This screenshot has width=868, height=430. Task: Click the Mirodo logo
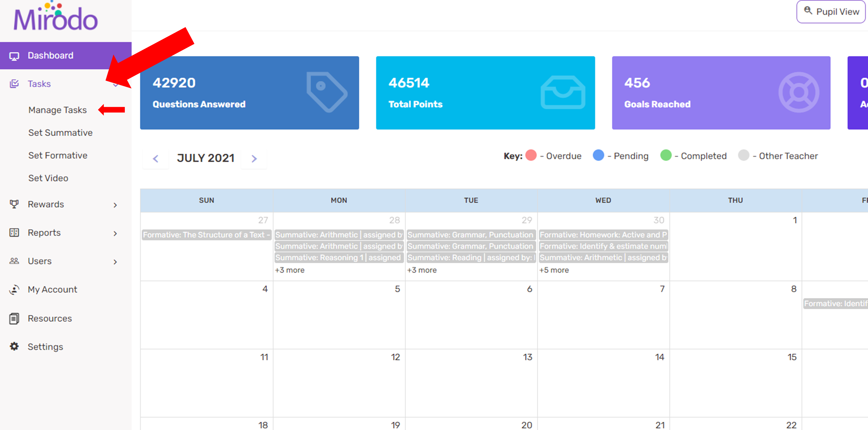point(56,16)
